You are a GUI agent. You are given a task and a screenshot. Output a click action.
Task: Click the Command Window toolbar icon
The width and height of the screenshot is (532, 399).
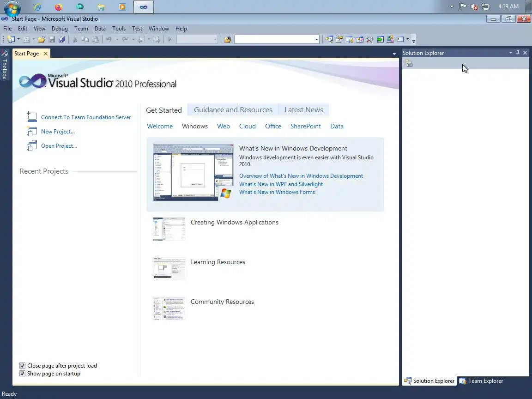pyautogui.click(x=401, y=39)
